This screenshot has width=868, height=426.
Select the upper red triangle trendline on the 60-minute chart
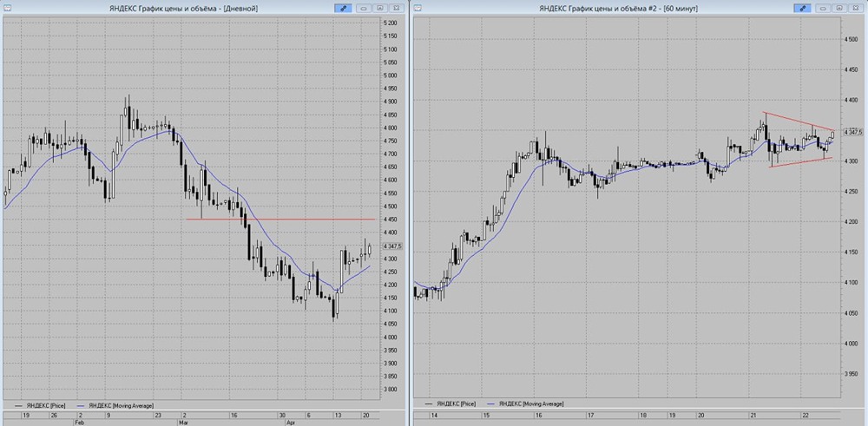[799, 121]
